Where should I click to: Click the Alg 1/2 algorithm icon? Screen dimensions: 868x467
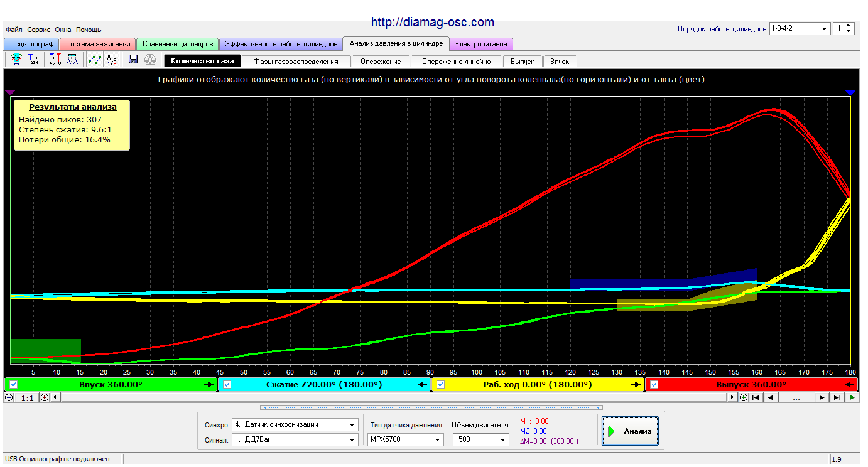pos(112,60)
